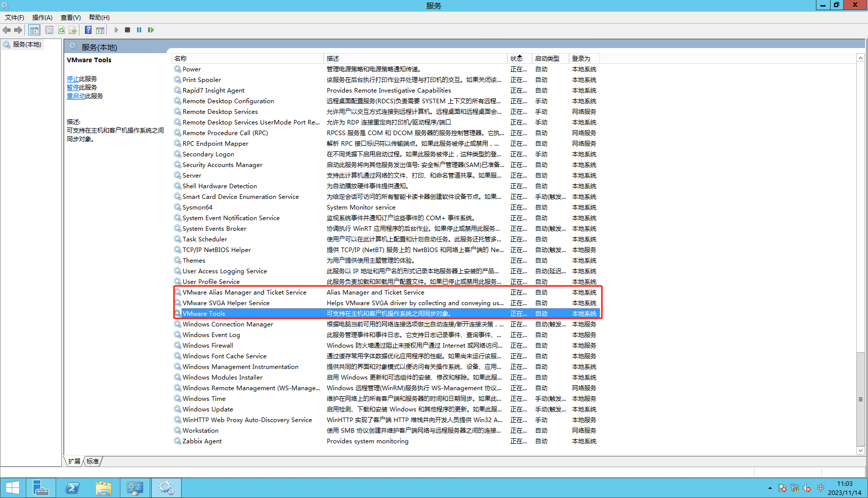
Task: Select Remote Desktop Configuration service
Action: pos(386,101)
